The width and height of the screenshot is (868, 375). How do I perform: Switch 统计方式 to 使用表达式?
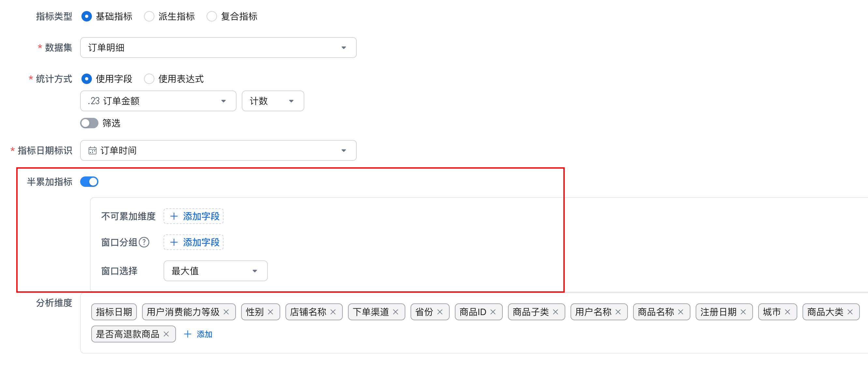[x=149, y=79]
